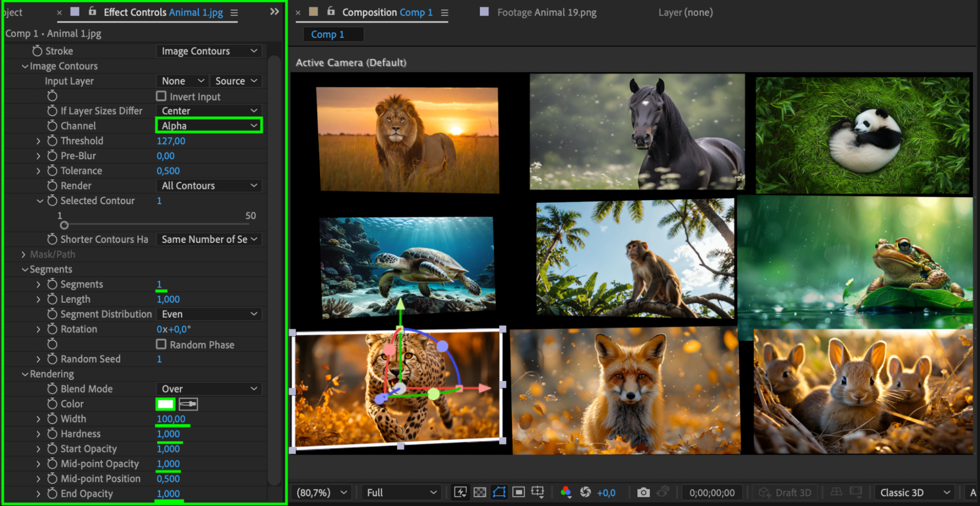The height and width of the screenshot is (506, 980).
Task: Enable the Random Phase checkbox
Action: click(161, 344)
